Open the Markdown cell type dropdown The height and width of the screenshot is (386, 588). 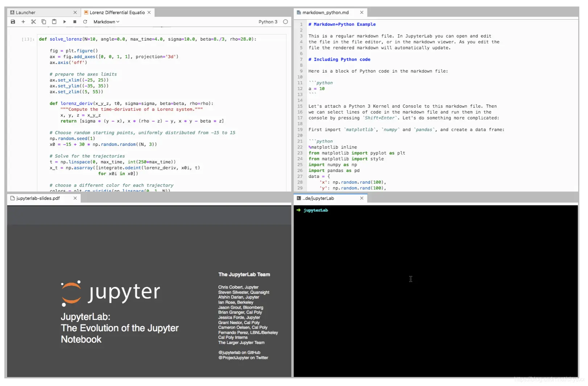click(x=106, y=22)
